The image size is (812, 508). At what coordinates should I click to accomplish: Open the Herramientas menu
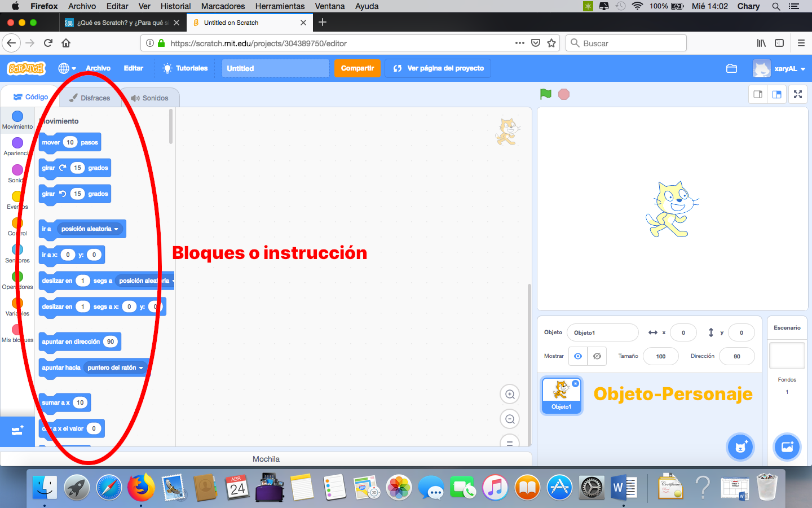(280, 6)
